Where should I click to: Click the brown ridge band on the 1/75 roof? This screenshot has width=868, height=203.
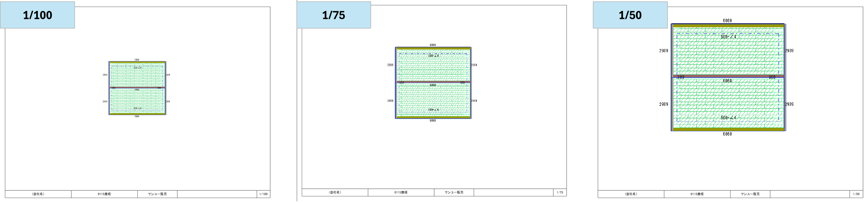tap(433, 82)
